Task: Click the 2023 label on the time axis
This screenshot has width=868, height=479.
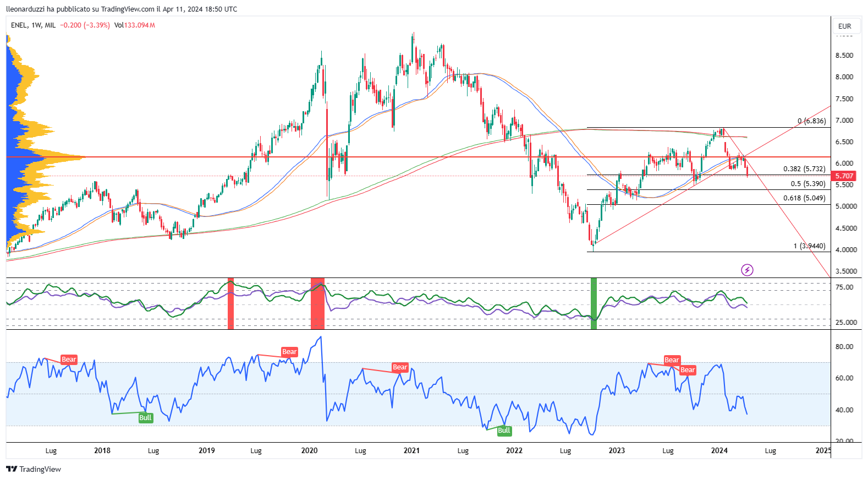Action: coord(617,450)
